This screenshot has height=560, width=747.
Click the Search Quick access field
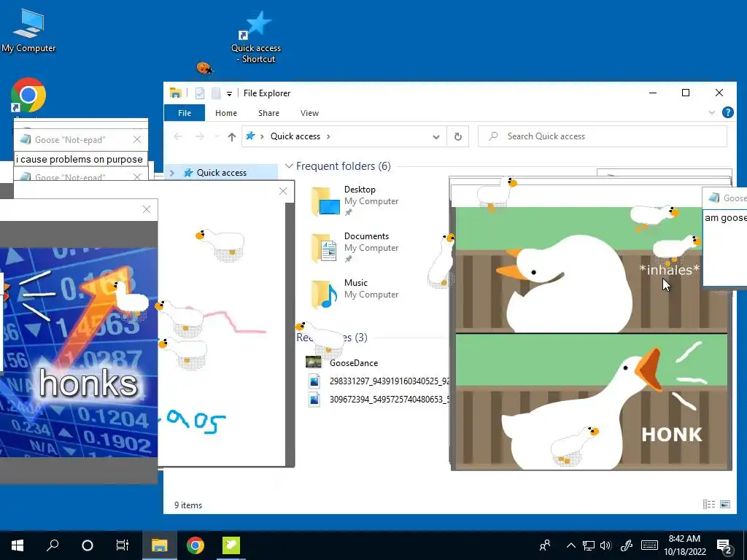[602, 136]
